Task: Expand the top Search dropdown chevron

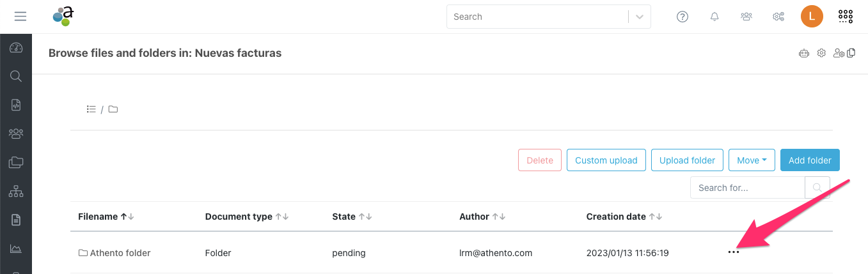Action: (x=640, y=17)
